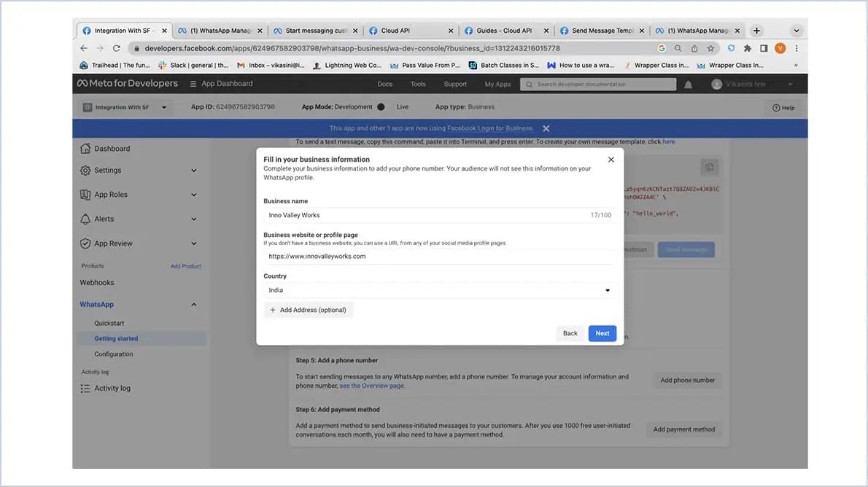Click the copy icon on the code block
The width and height of the screenshot is (868, 487).
pyautogui.click(x=709, y=166)
